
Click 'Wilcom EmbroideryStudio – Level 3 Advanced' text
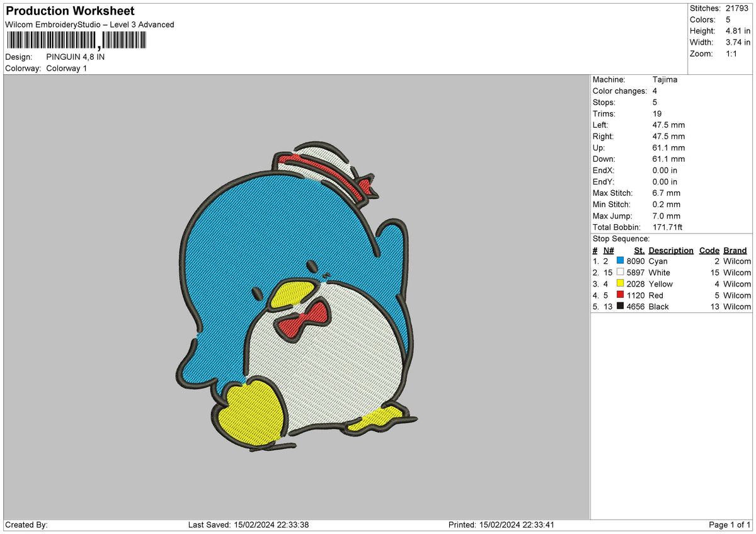[89, 25]
